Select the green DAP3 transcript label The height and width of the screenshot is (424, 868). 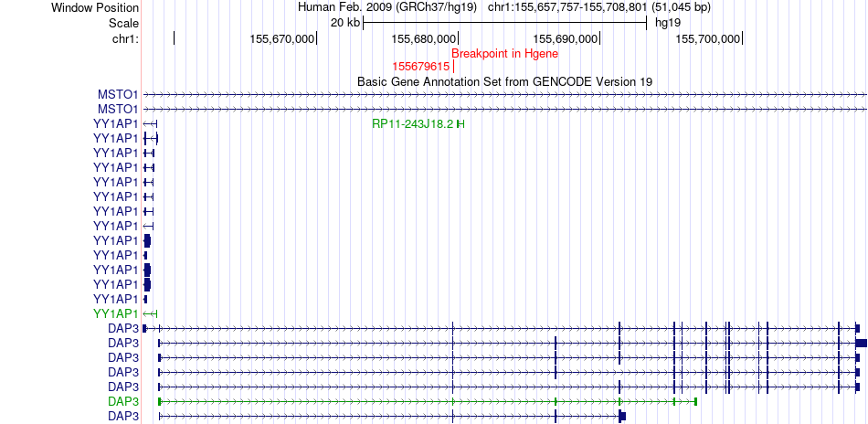point(122,401)
